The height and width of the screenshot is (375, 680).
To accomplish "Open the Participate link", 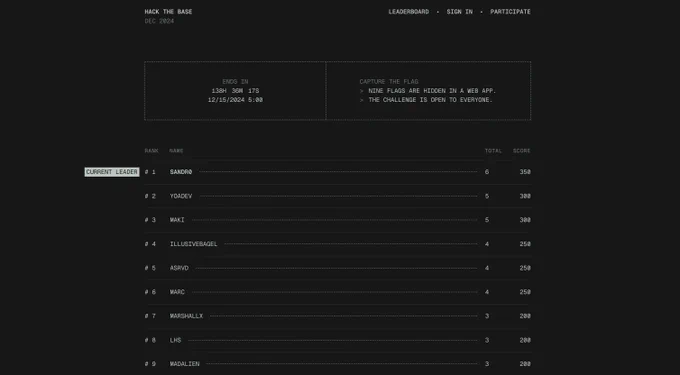I will click(510, 12).
